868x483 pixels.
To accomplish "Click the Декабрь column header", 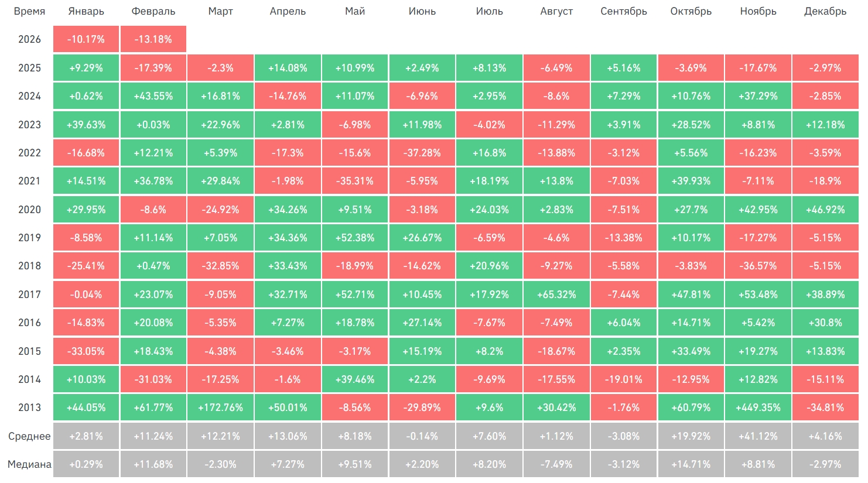I will 825,11.
